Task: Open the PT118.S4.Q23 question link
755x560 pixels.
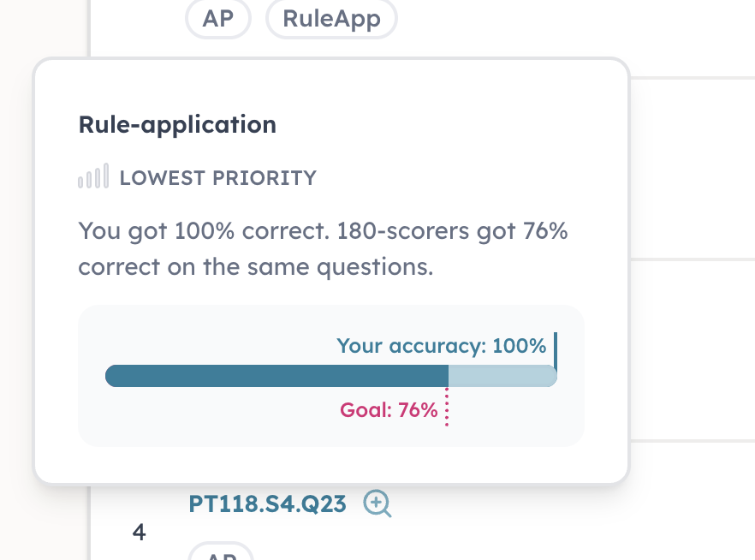Action: (267, 504)
